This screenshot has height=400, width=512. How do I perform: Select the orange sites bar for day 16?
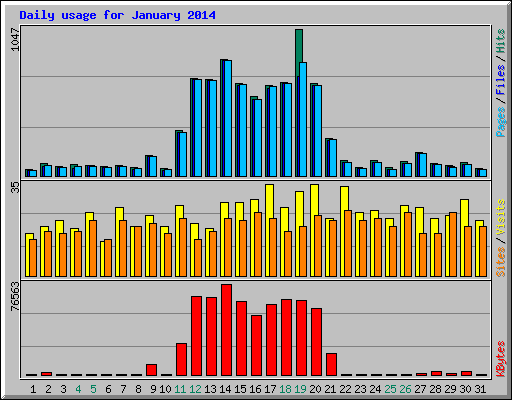point(258,245)
